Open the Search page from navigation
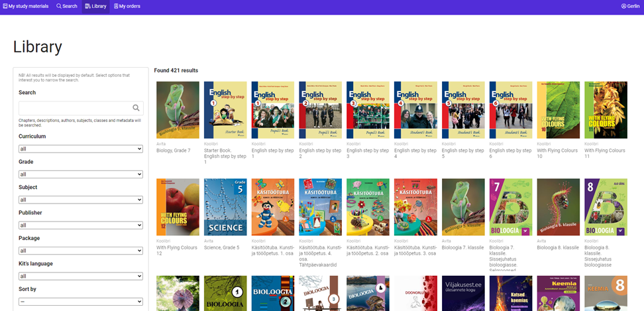Viewport: 644px width, 311px height. pos(67,6)
